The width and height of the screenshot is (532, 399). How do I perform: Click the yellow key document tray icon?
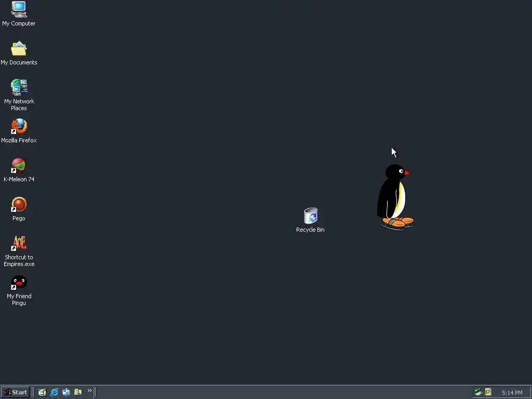488,392
